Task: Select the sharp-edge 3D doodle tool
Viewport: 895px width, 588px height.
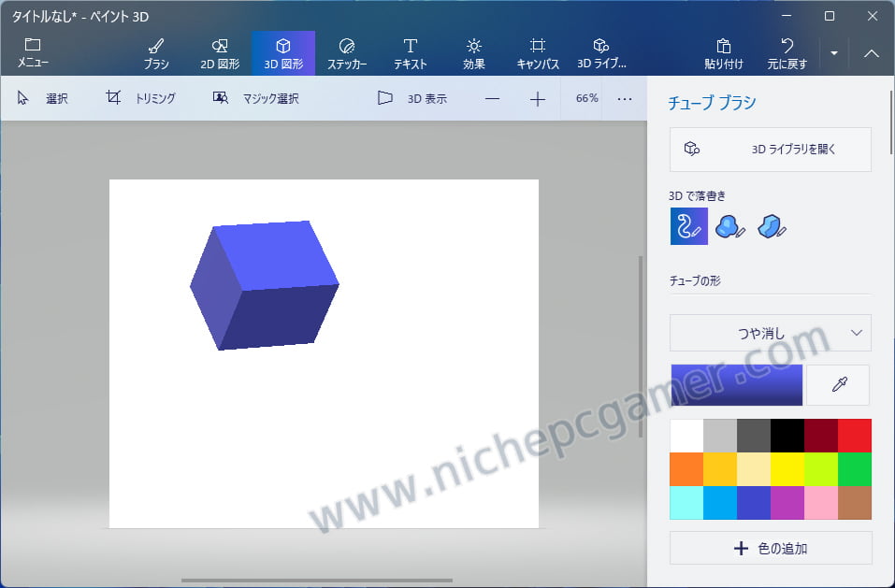Action: tap(772, 226)
